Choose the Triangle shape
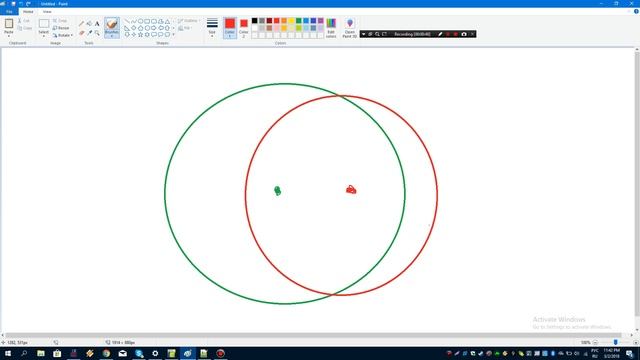This screenshot has width=640, height=360. coord(167,21)
